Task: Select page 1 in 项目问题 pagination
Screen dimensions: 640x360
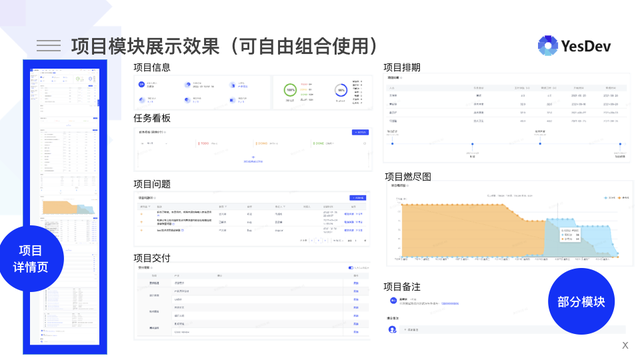Action: click(x=319, y=240)
